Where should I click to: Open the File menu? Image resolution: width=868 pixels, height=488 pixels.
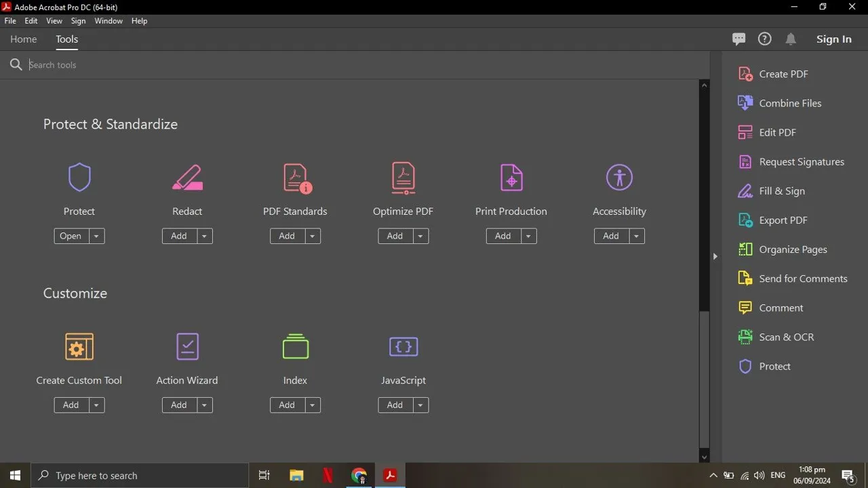coord(10,21)
